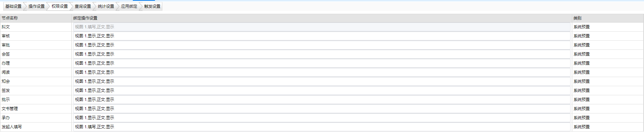Open the 统计设置 tab
644x137 pixels.
(x=106, y=6)
